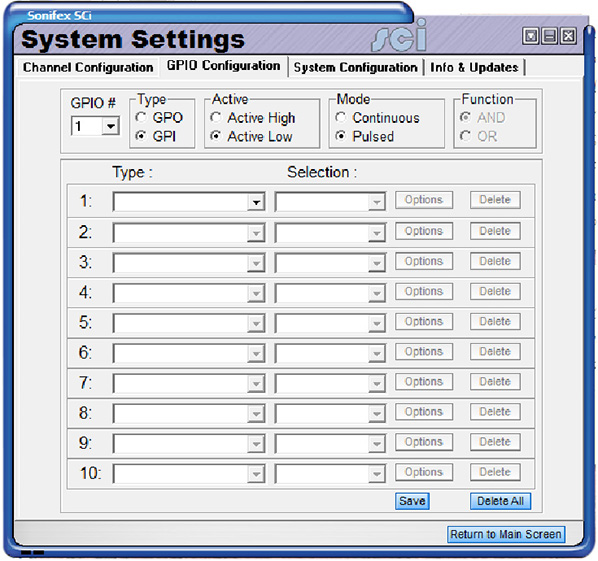Expand the Type dropdown in row 5

[256, 323]
